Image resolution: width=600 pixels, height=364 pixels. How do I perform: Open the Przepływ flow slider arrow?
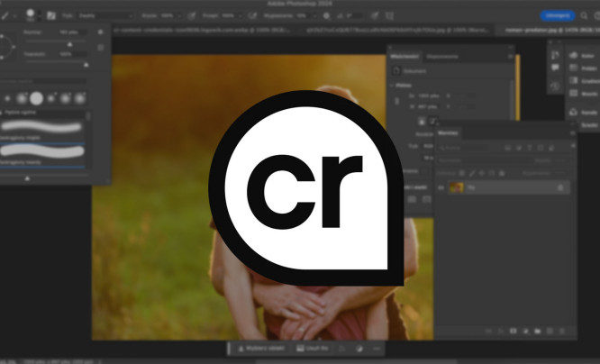tap(241, 16)
